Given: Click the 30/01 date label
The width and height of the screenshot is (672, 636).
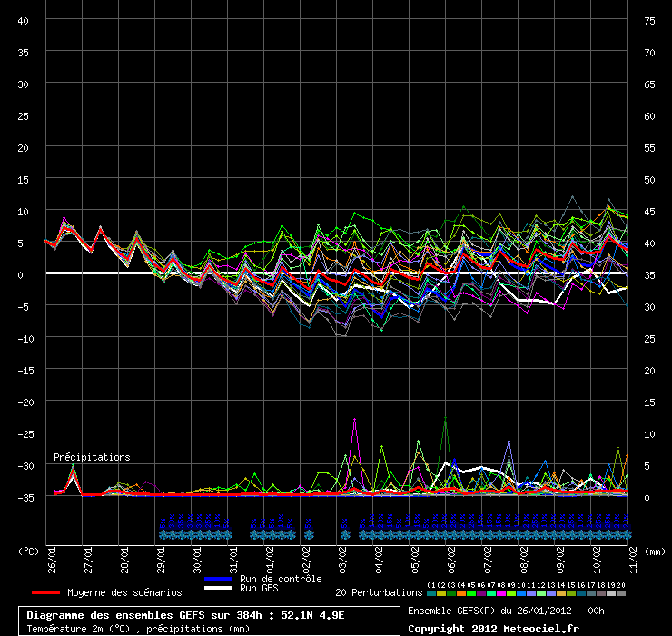Looking at the screenshot, I should (197, 560).
